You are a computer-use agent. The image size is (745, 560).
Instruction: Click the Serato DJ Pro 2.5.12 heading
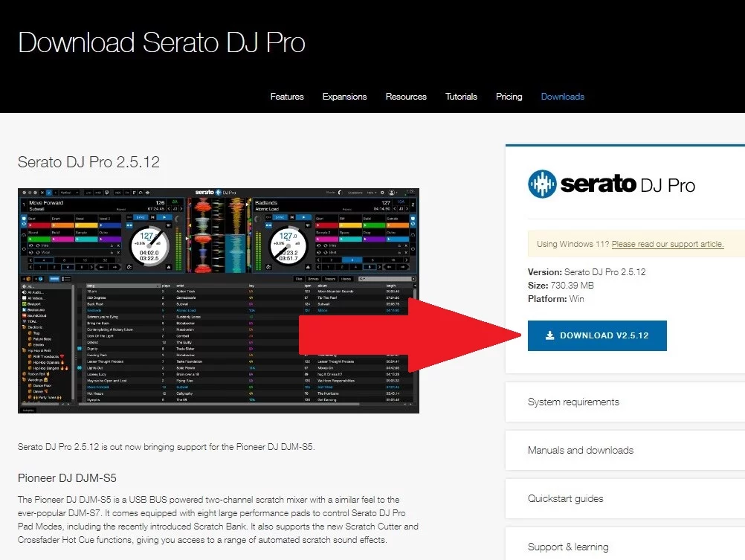click(88, 162)
